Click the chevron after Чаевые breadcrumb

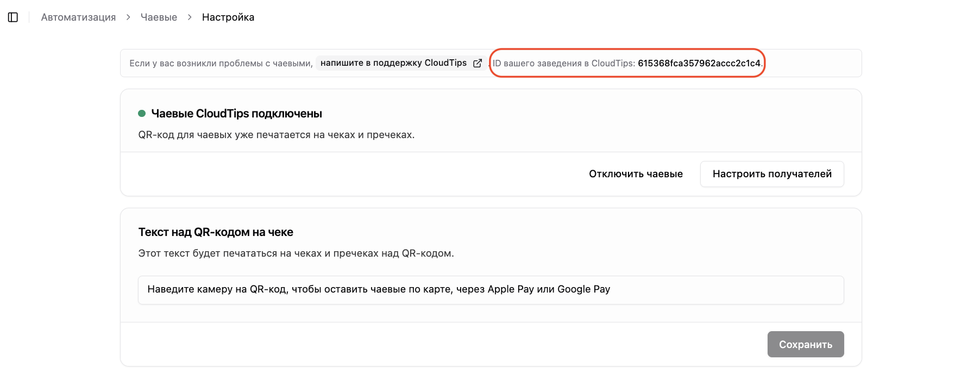pyautogui.click(x=190, y=17)
